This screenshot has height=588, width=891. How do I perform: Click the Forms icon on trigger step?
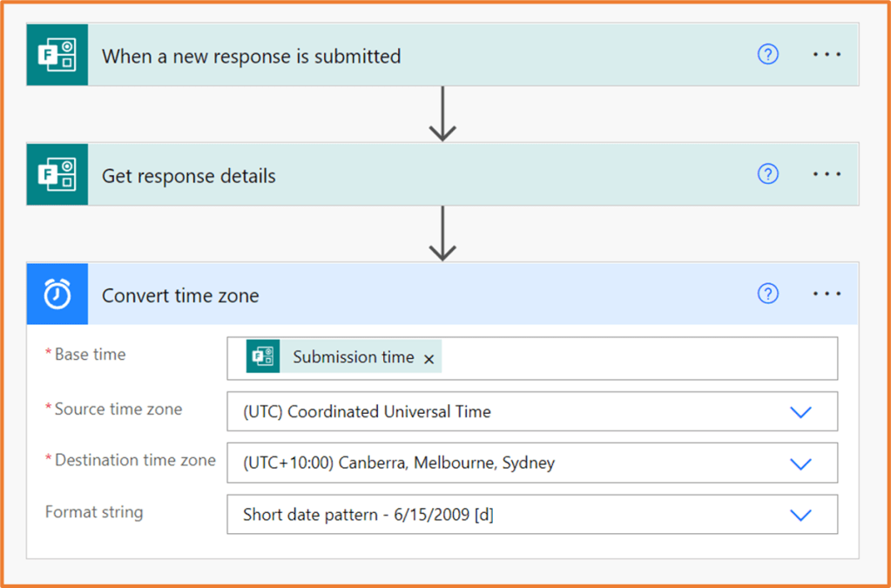click(57, 55)
